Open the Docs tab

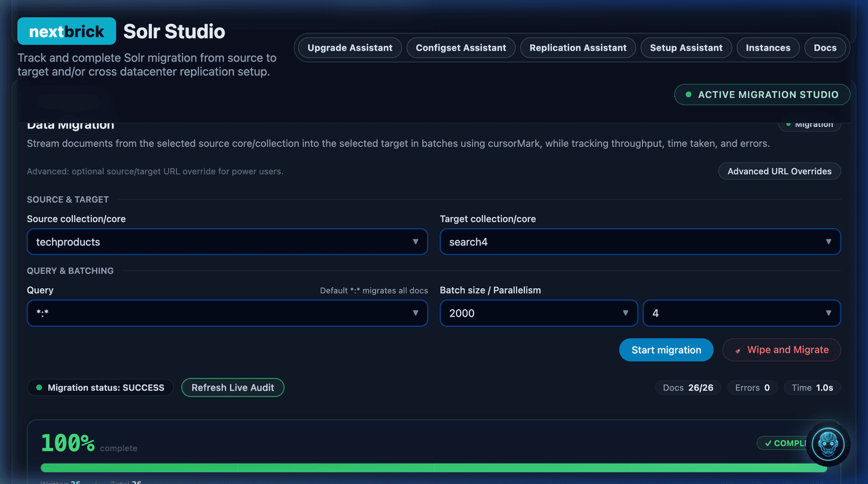pos(825,47)
